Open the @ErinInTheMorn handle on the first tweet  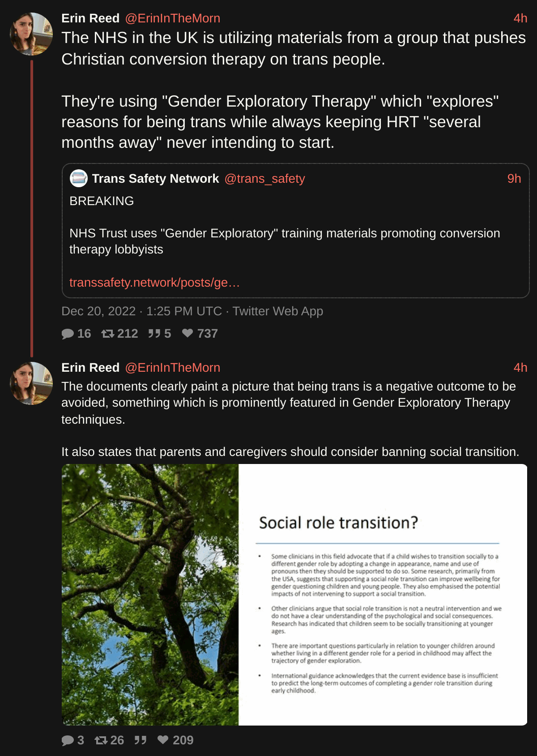point(172,18)
